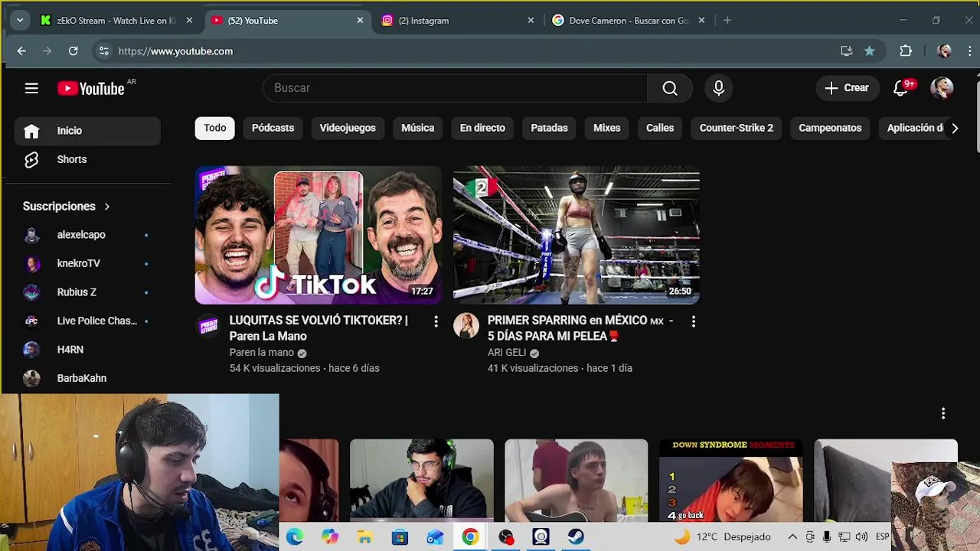The height and width of the screenshot is (551, 980).
Task: Click the ARI GELI channel name
Action: [x=507, y=353]
